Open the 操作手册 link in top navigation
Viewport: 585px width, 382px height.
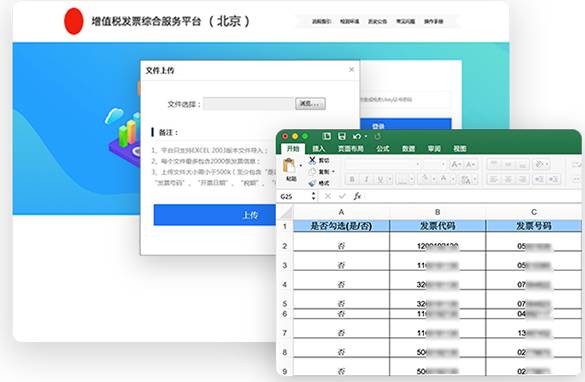coord(434,22)
